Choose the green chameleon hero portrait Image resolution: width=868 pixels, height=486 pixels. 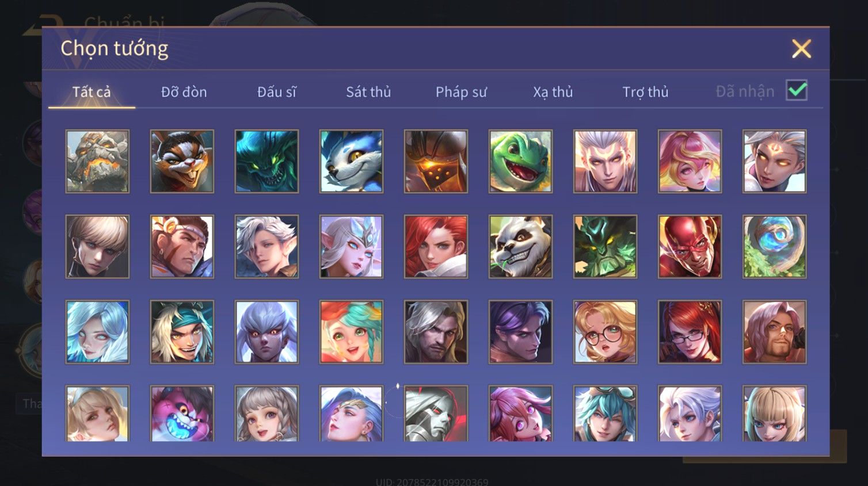[x=520, y=161]
